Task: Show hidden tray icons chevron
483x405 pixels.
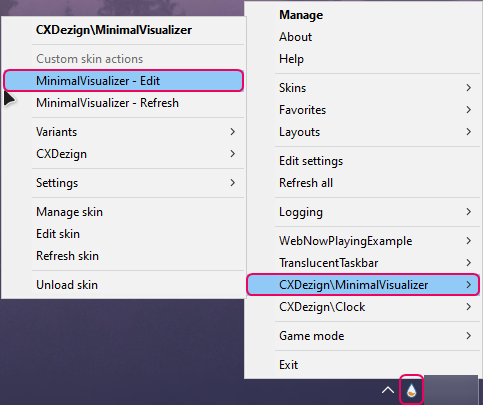Action: coord(388,390)
